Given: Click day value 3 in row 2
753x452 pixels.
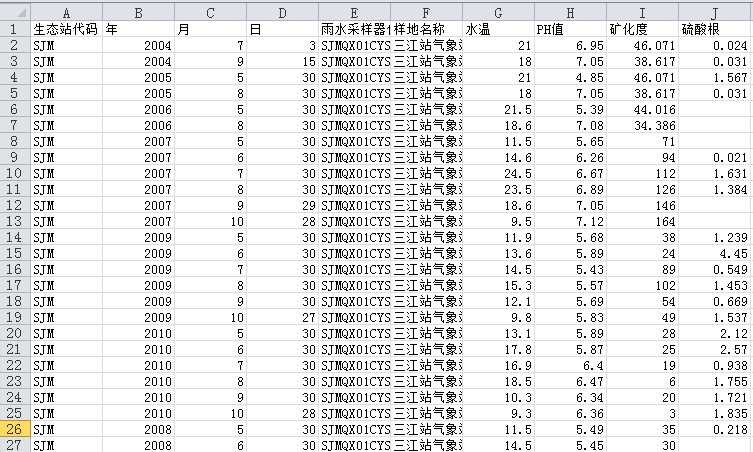Looking at the screenshot, I should click(x=282, y=46).
